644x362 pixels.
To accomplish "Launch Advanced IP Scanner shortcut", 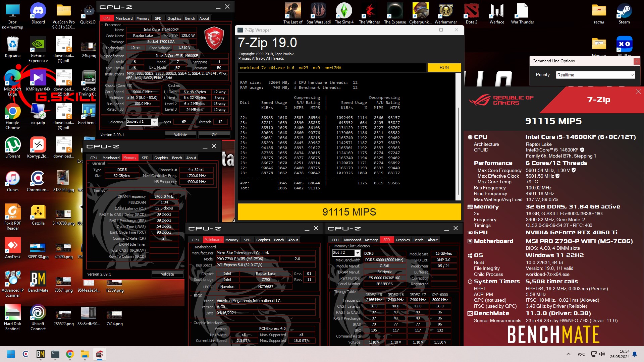I will pyautogui.click(x=12, y=284).
